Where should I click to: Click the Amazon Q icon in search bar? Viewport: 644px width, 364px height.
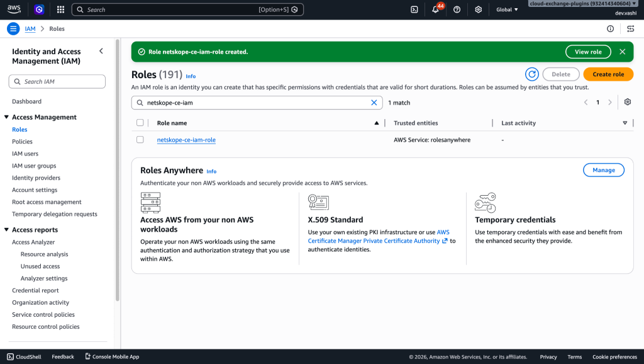294,9
